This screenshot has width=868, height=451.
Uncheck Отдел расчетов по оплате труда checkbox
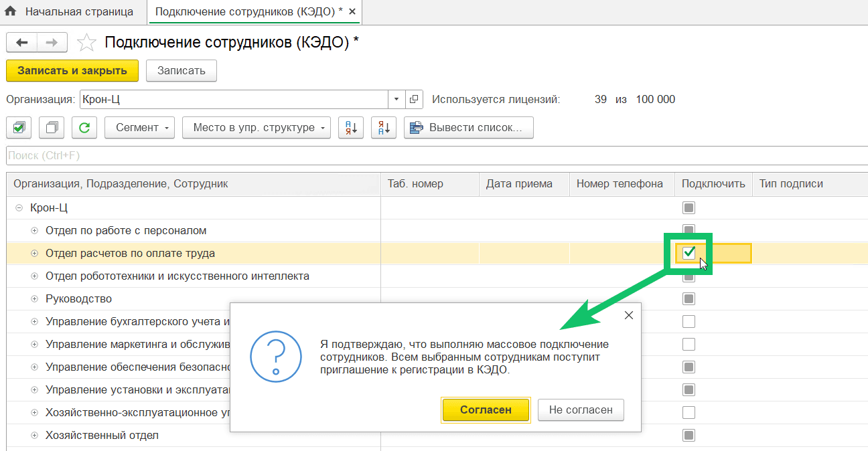(x=689, y=253)
